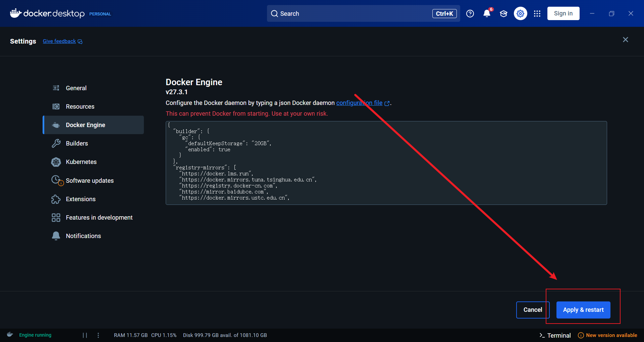The width and height of the screenshot is (644, 342).
Task: Click the General sliders icon
Action: [x=56, y=88]
